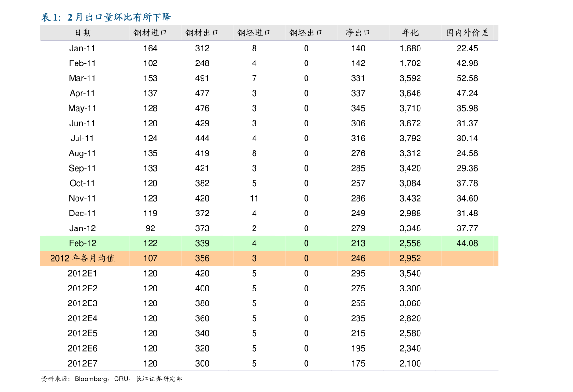Click net export value 175
This screenshot has width=573, height=392.
pos(358,364)
